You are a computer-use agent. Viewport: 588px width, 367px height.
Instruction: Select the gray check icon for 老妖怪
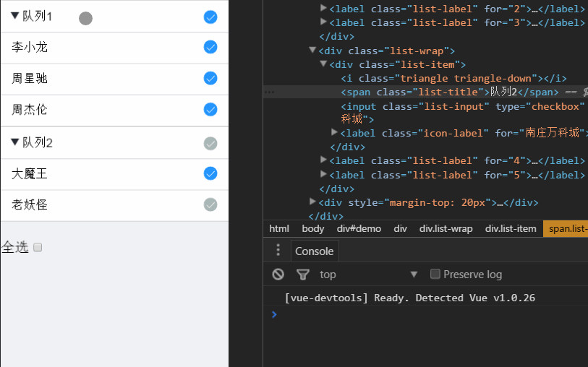[x=210, y=204]
